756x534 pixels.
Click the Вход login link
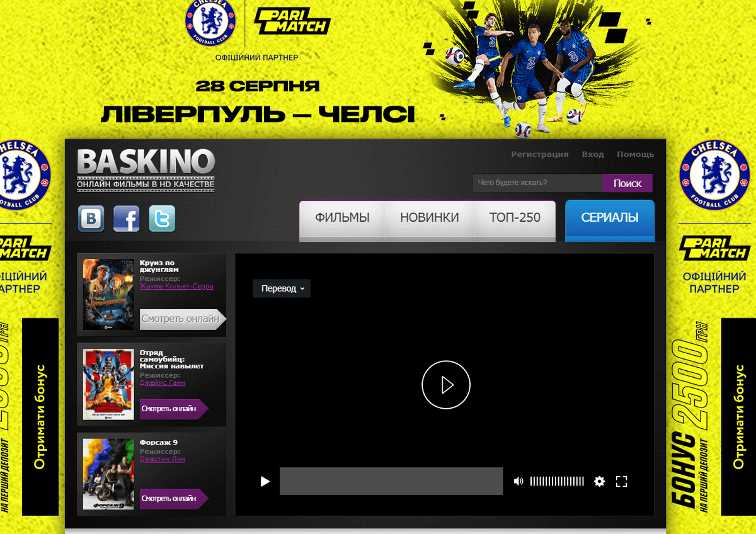[593, 154]
